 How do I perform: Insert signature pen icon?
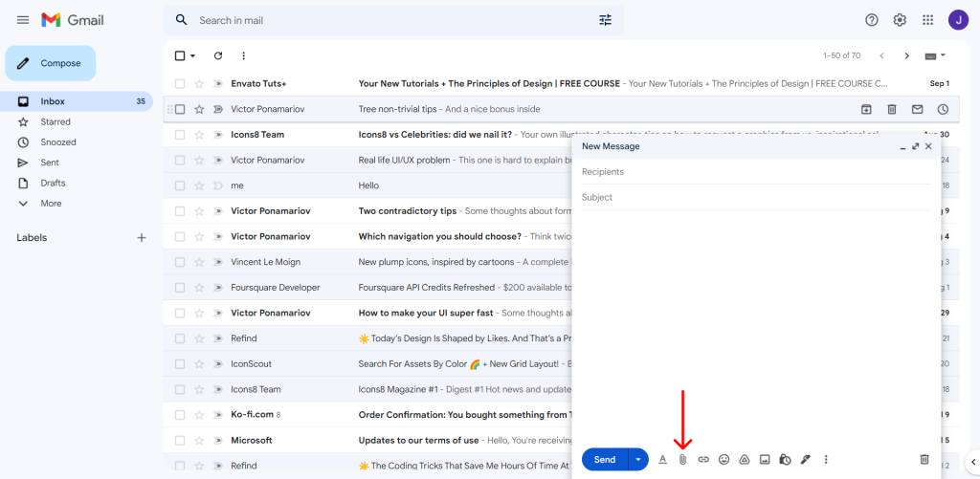[805, 460]
